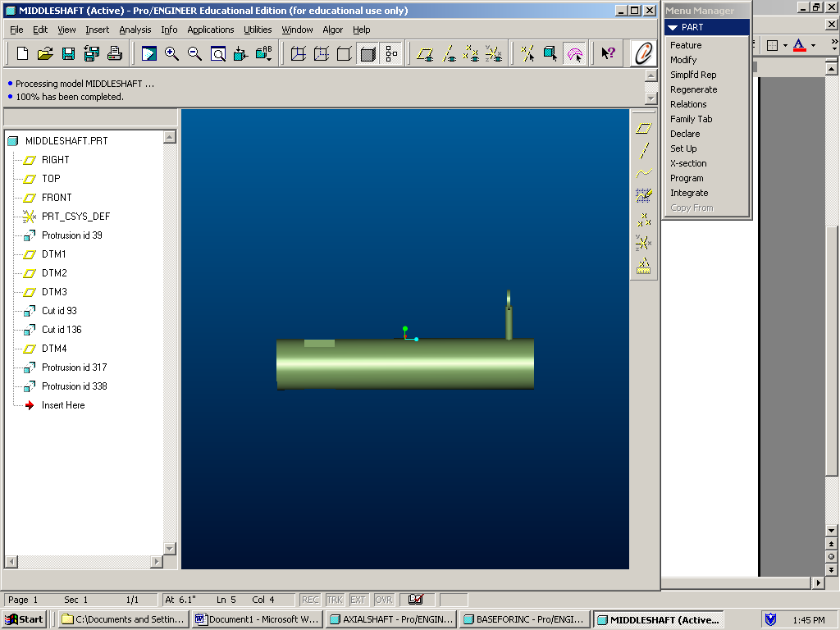Create a coordinate system from the side toolbar
This screenshot has width=840, height=630.
[x=643, y=242]
